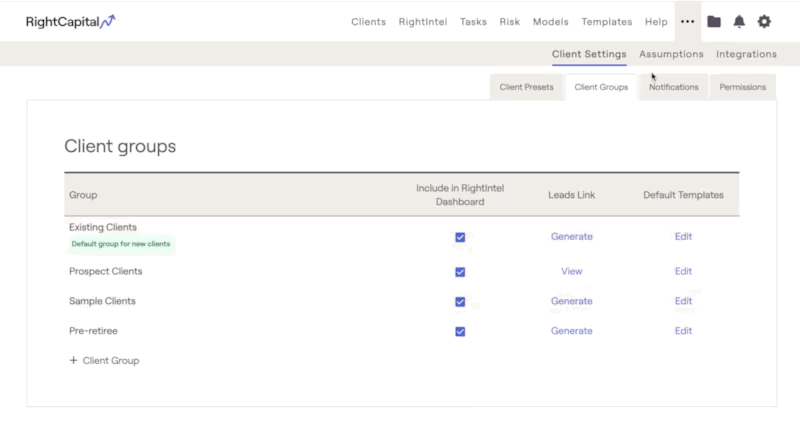The image size is (800, 430).
Task: Click the Default Templates column header
Action: tap(683, 195)
